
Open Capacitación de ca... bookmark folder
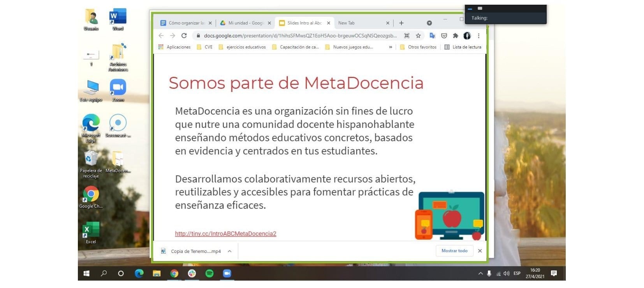click(296, 47)
